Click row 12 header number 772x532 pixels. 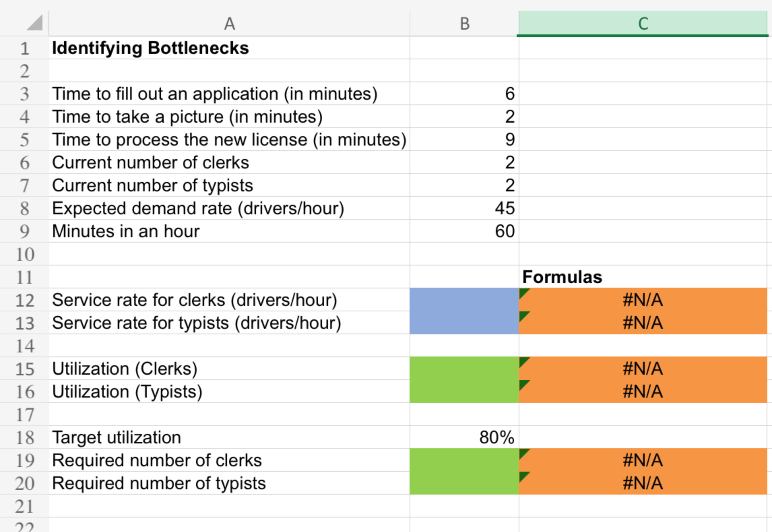click(24, 300)
